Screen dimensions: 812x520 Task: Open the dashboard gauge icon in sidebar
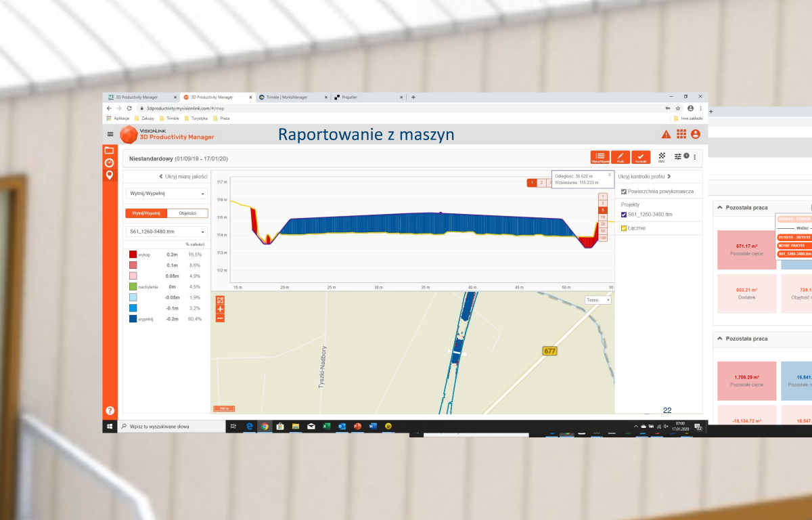point(109,163)
